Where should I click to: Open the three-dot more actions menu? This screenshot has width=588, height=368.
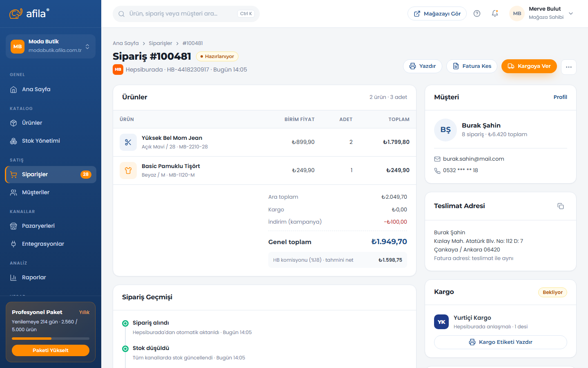(569, 67)
